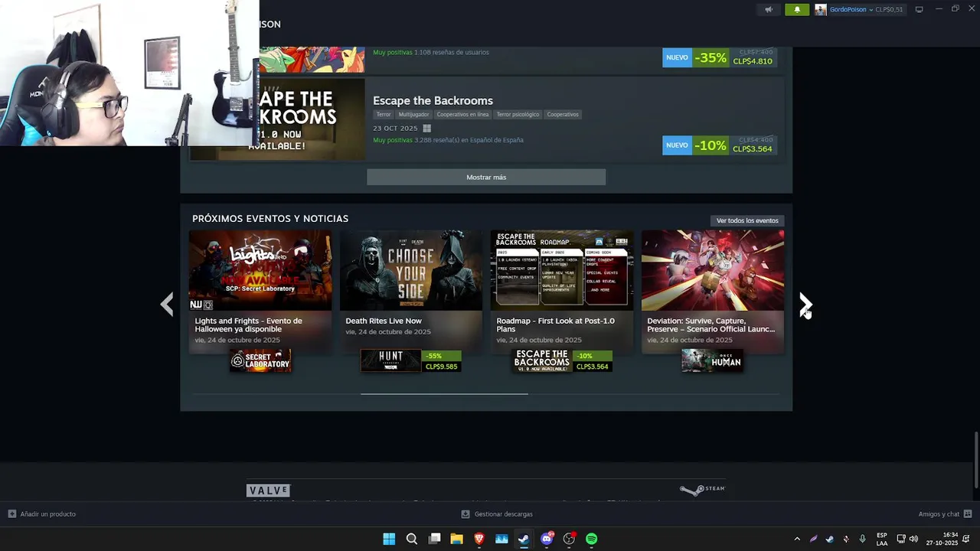Advance events carousel with right arrow
Image resolution: width=980 pixels, height=551 pixels.
click(805, 305)
